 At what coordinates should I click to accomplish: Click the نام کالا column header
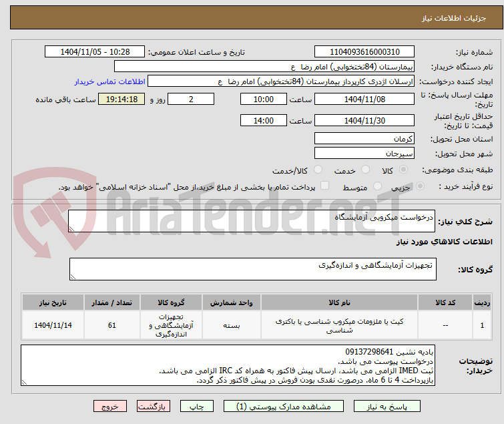[339, 302]
